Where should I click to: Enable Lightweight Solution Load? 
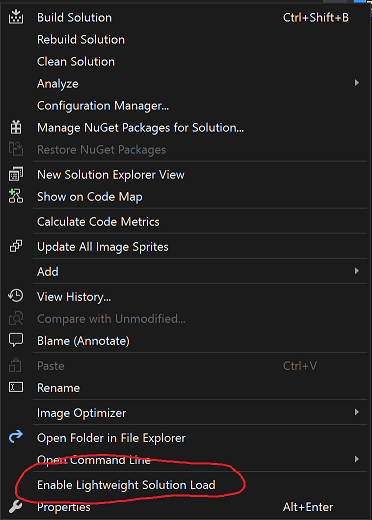126,485
